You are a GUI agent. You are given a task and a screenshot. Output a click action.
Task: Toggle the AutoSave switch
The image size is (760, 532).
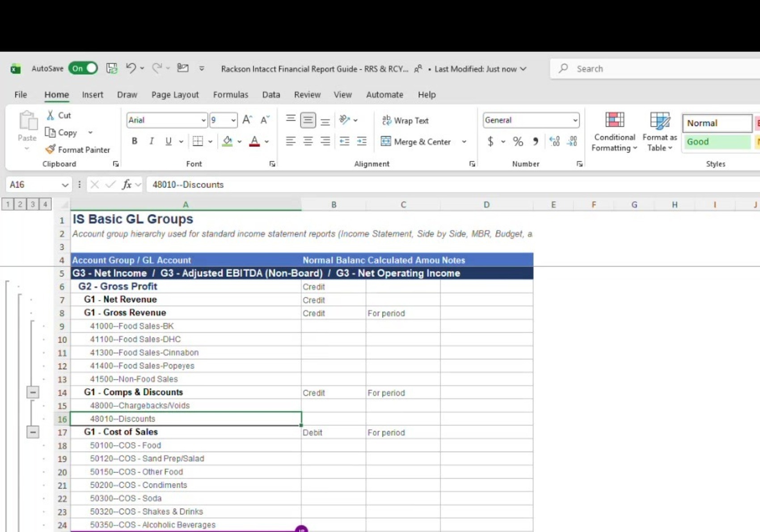tap(83, 68)
